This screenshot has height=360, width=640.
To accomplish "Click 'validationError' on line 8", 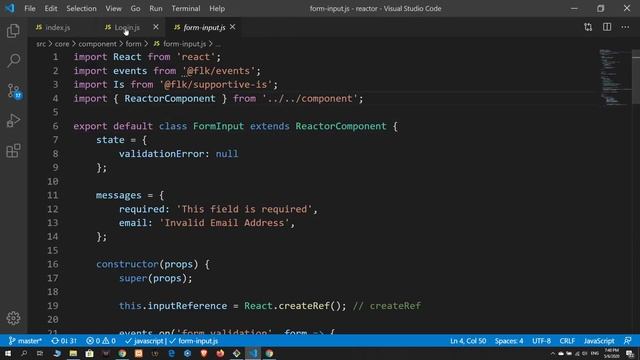I will pos(162,154).
